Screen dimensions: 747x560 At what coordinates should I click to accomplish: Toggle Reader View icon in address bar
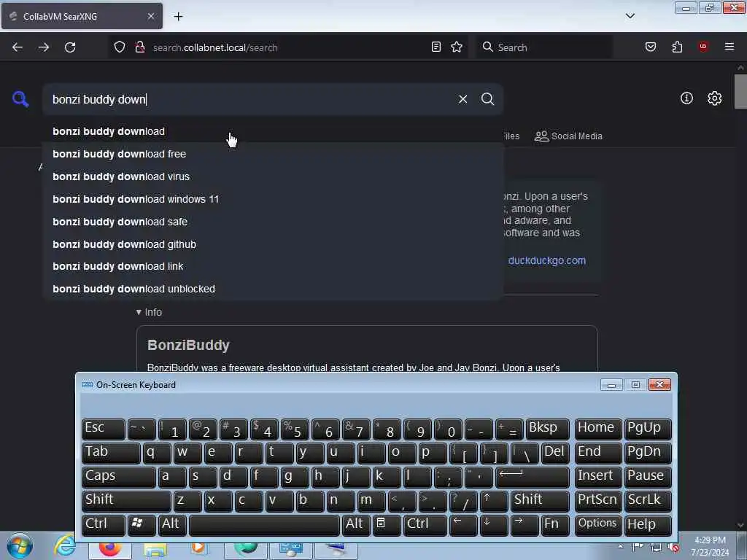coord(436,47)
